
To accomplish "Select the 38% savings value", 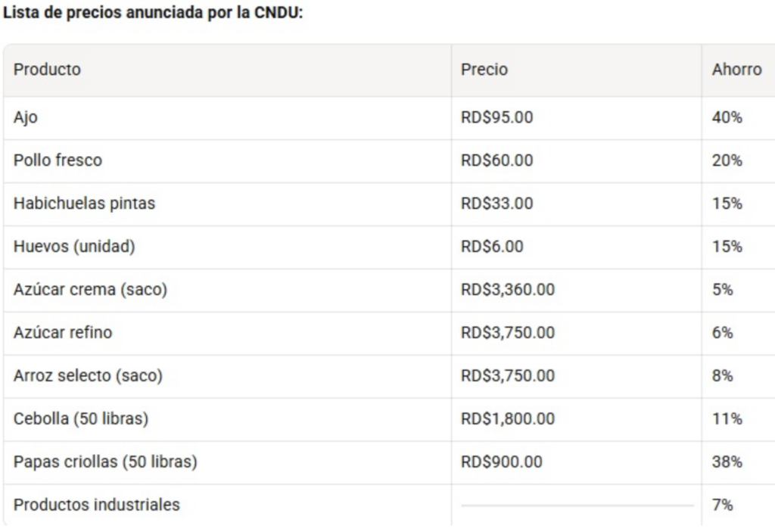I will coord(727,462).
